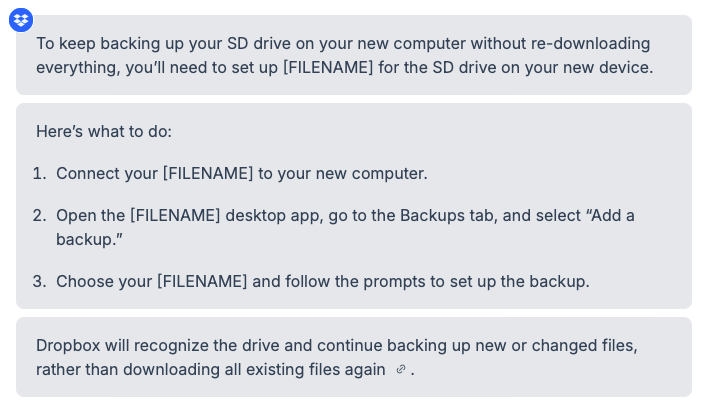Select step 3 about following the prompts

click(x=322, y=281)
